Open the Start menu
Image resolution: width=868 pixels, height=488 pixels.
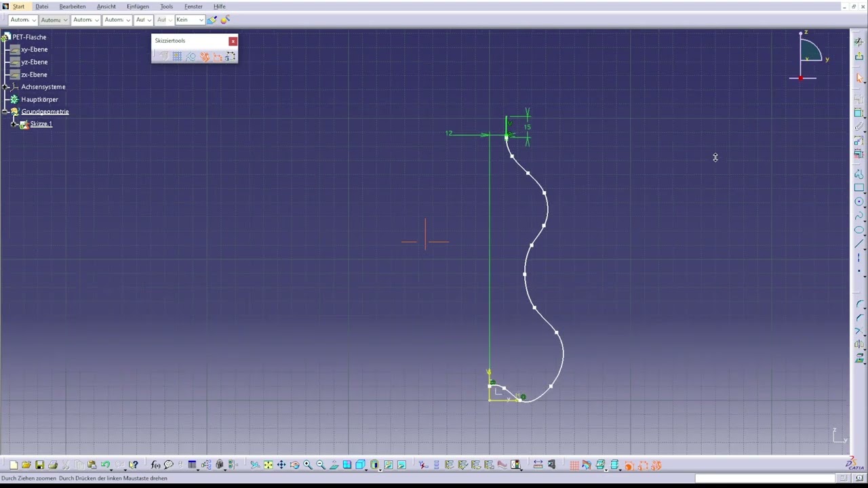(18, 6)
